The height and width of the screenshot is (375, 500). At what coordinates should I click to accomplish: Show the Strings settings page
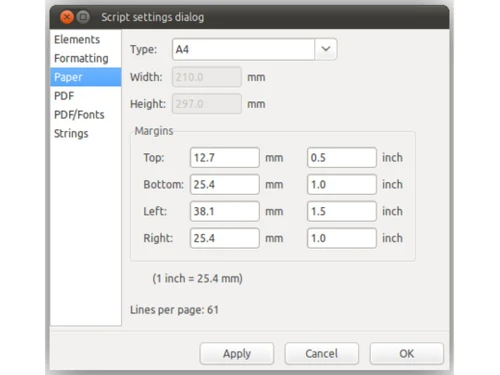[x=86, y=133]
